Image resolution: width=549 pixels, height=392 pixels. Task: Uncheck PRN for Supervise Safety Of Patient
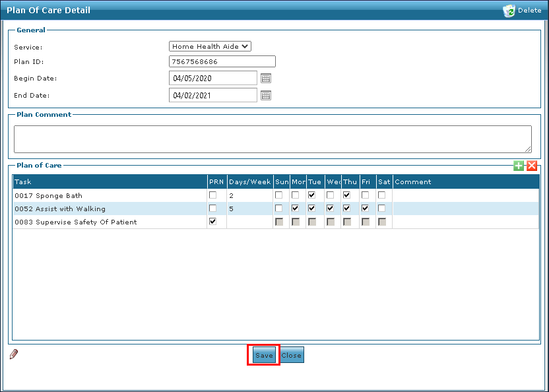[212, 222]
